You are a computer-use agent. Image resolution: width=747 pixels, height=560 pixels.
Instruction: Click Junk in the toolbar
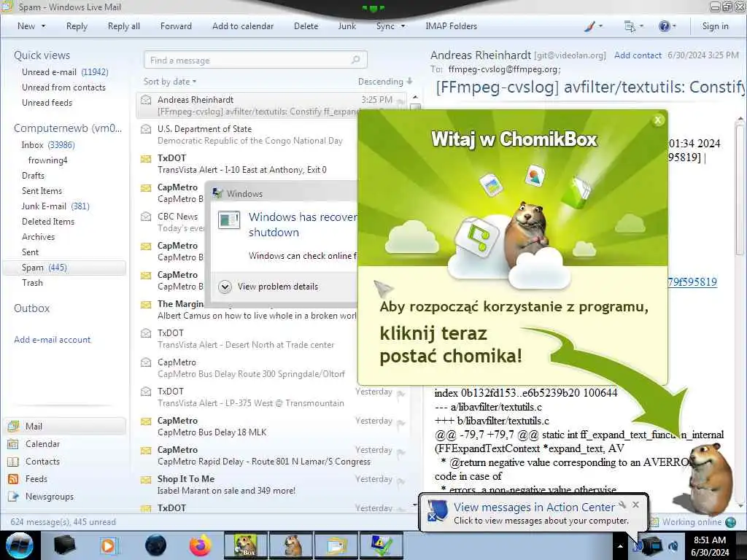347,26
